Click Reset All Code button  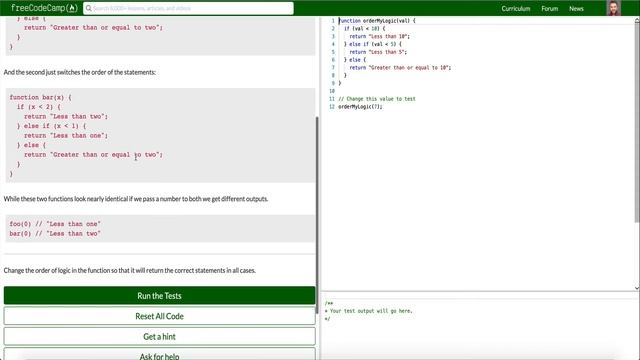tap(160, 316)
